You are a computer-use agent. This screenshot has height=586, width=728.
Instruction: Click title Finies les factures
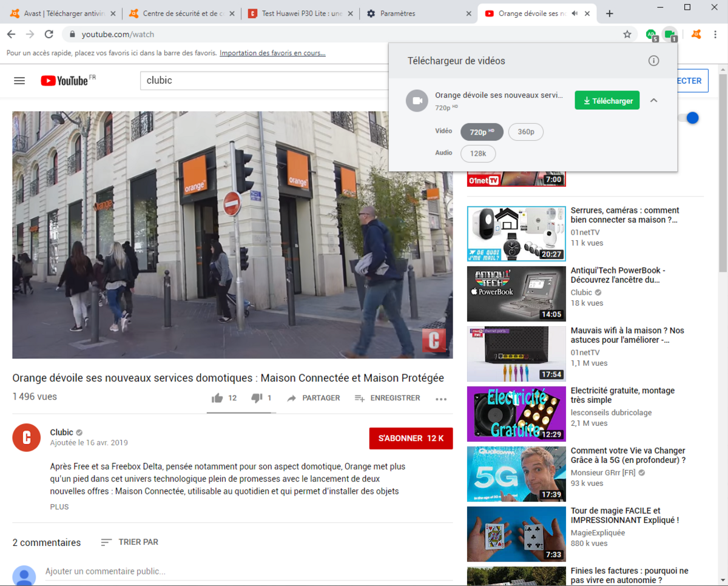[630, 576]
